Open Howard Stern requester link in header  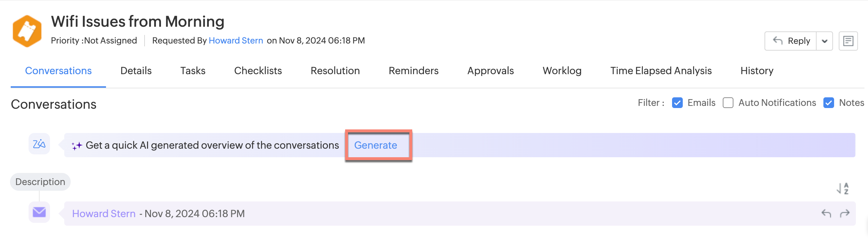click(x=236, y=41)
